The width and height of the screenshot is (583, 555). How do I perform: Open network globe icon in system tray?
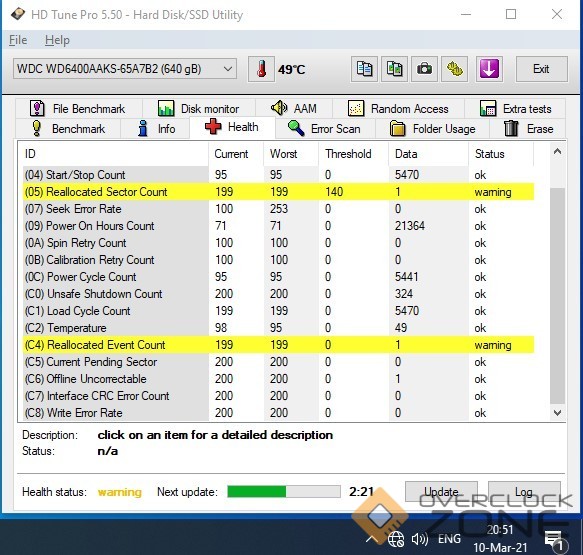tap(396, 539)
